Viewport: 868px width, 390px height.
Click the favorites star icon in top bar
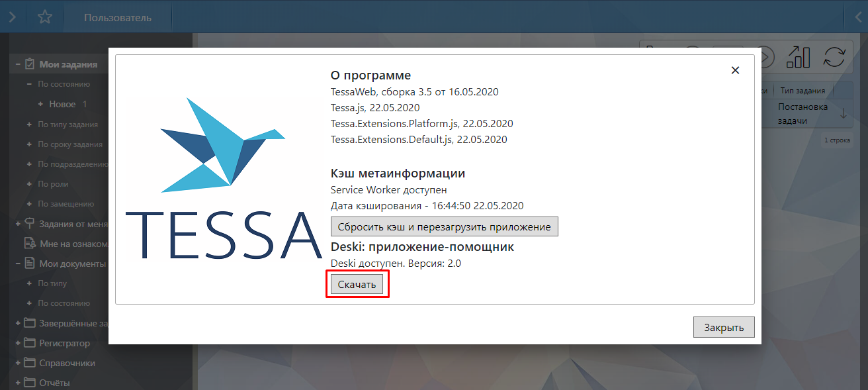[x=44, y=17]
